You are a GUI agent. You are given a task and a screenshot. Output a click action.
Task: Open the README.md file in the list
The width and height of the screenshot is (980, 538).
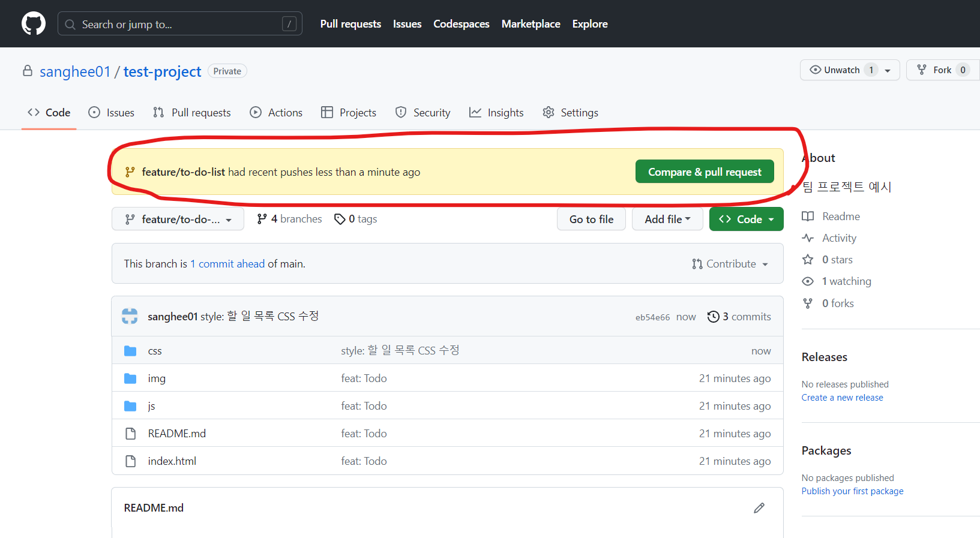pyautogui.click(x=177, y=434)
